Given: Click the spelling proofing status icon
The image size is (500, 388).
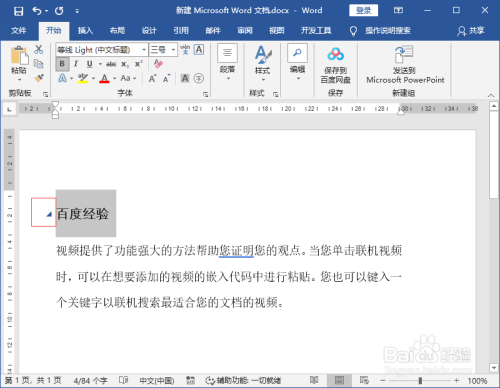Looking at the screenshot, I should coord(123,380).
